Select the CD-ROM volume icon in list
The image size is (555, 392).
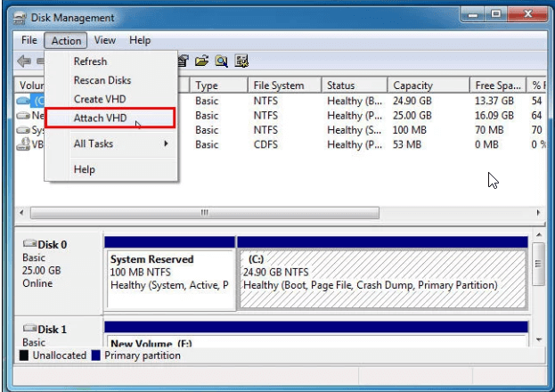(x=24, y=144)
